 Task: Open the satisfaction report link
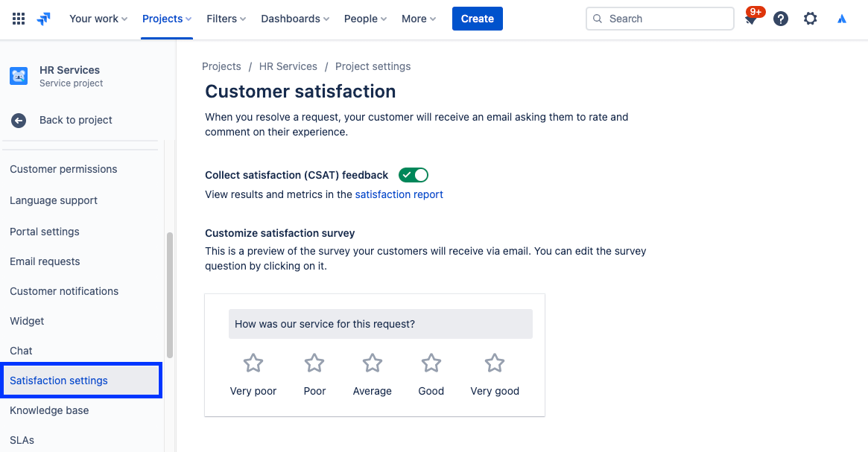(399, 194)
